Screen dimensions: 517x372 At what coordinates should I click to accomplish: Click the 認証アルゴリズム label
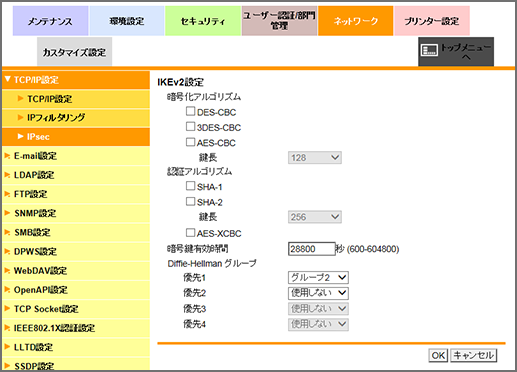(x=199, y=171)
